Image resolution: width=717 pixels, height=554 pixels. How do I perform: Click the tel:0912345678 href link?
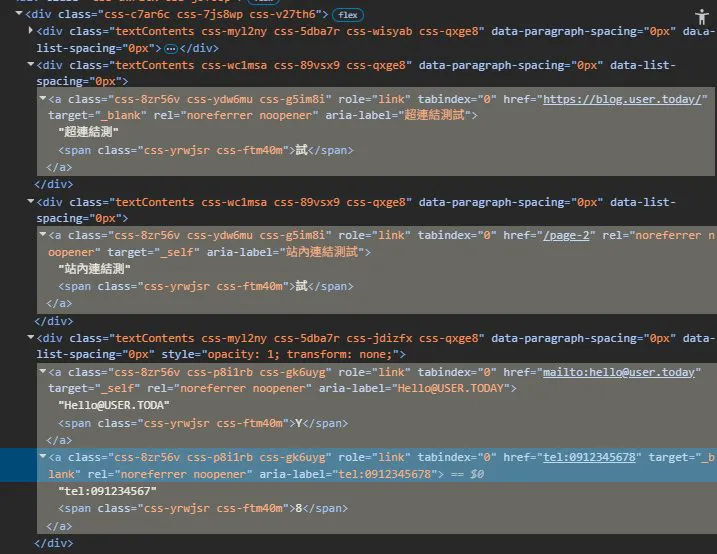[x=589, y=458]
